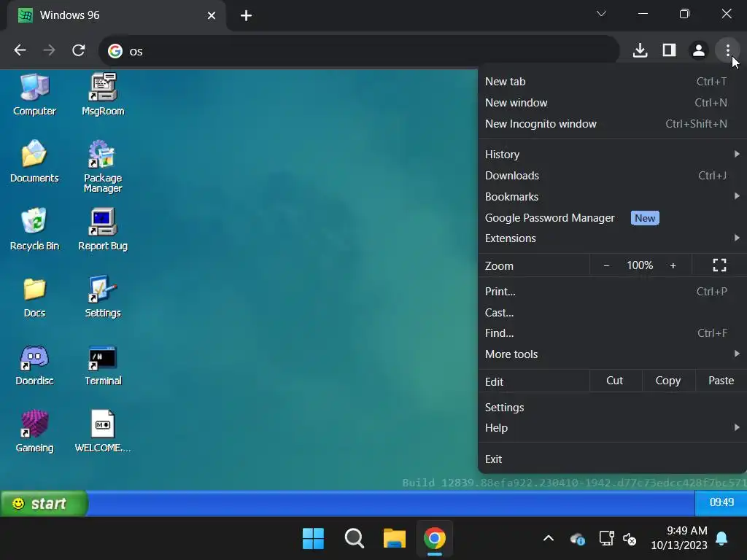
Task: Decrease zoom with the minus button
Action: (606, 265)
